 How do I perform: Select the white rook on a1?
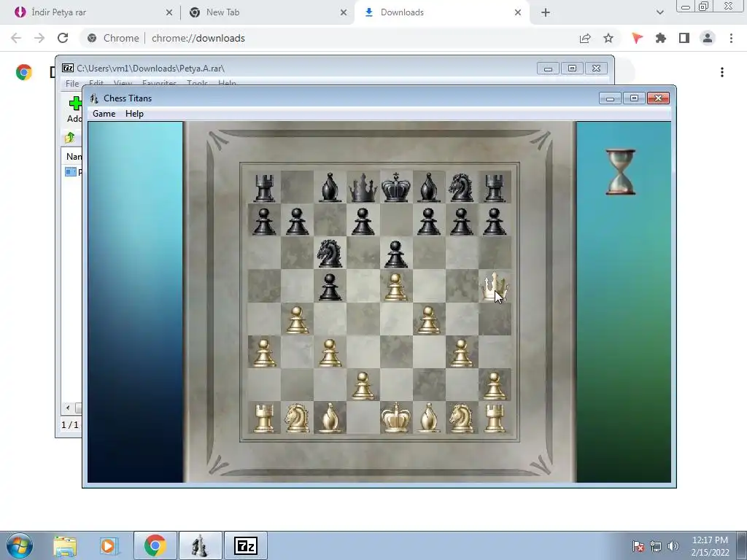coord(264,418)
